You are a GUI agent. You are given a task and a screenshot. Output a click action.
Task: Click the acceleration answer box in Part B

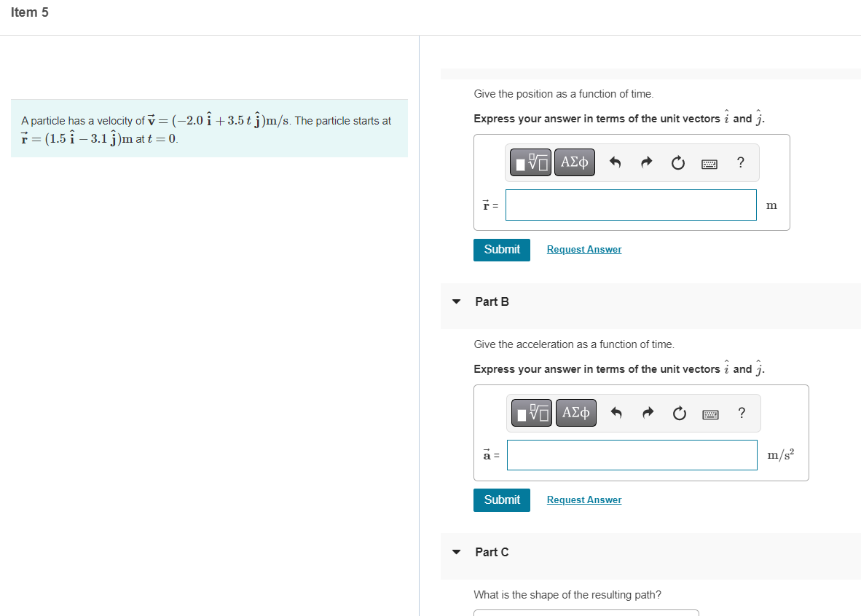(x=632, y=455)
